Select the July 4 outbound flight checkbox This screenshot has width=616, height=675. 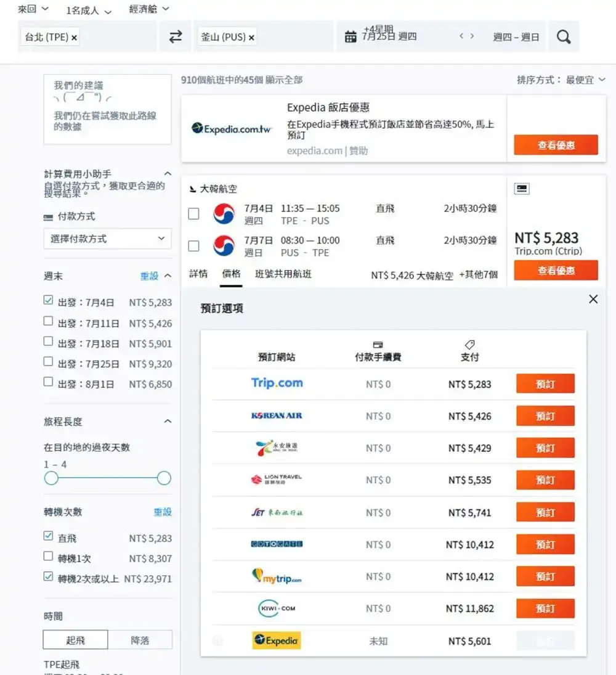click(x=193, y=214)
